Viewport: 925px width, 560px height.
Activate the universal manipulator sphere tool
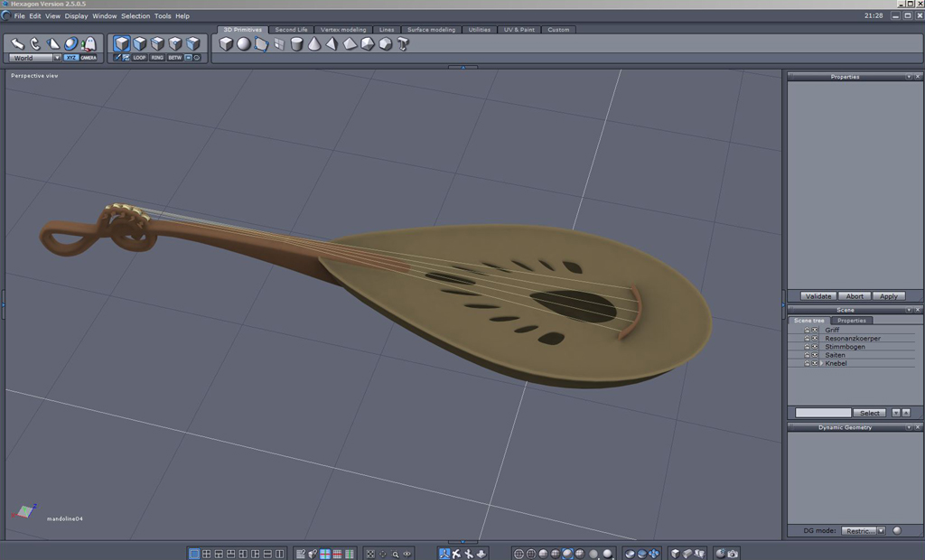click(70, 43)
